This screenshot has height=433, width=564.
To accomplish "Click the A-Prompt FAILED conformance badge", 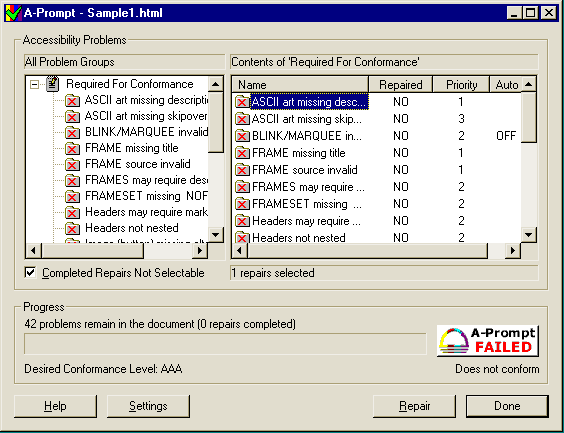I will coord(487,341).
